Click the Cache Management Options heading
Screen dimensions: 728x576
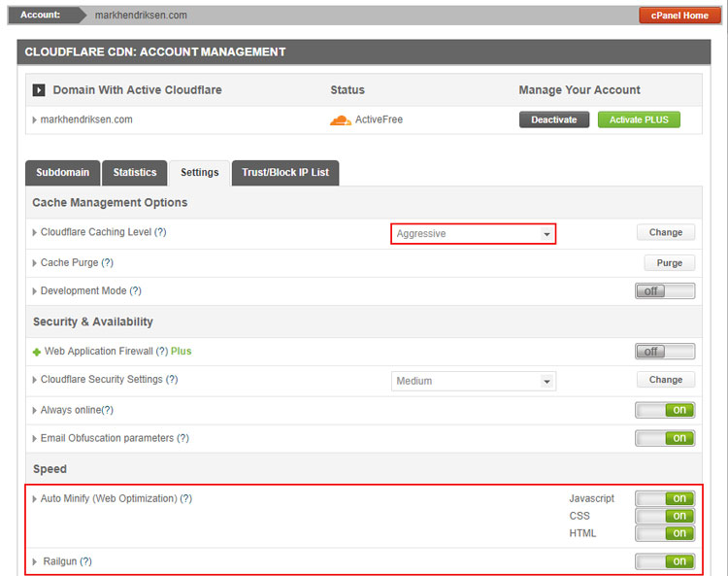pyautogui.click(x=110, y=203)
